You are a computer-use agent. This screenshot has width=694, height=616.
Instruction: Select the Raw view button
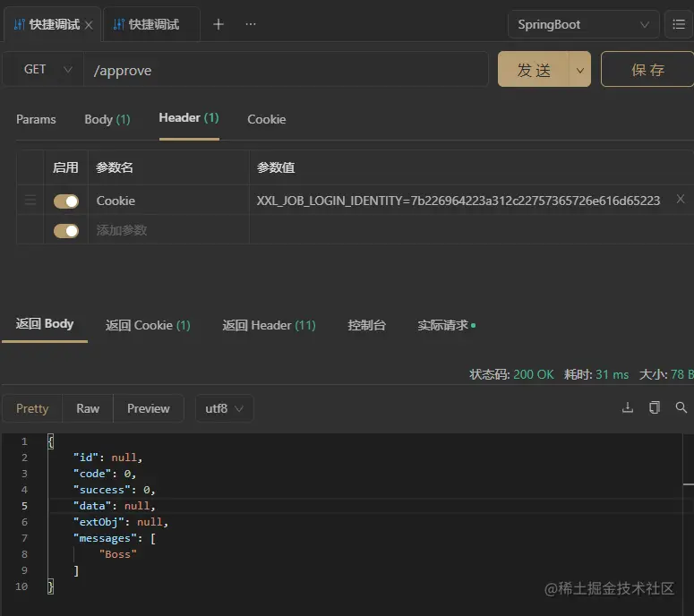point(88,408)
